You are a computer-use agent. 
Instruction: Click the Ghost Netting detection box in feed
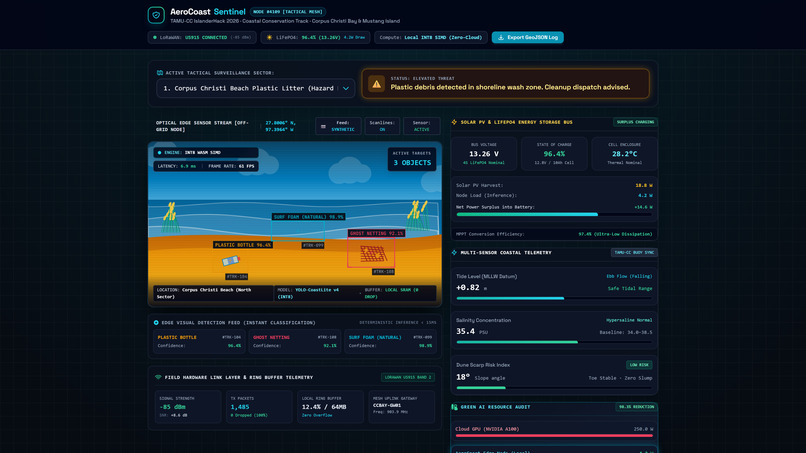pos(371,252)
